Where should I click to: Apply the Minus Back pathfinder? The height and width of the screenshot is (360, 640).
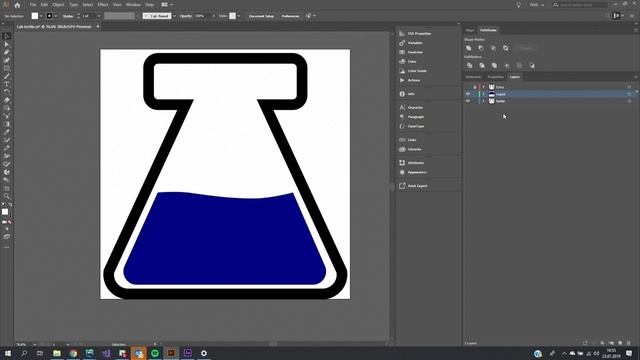pyautogui.click(x=532, y=65)
